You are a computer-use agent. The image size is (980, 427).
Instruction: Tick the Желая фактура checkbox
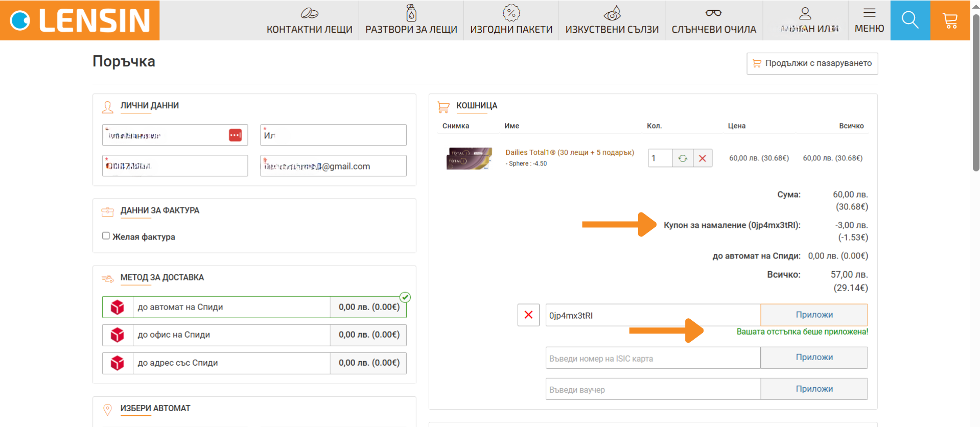[106, 235]
